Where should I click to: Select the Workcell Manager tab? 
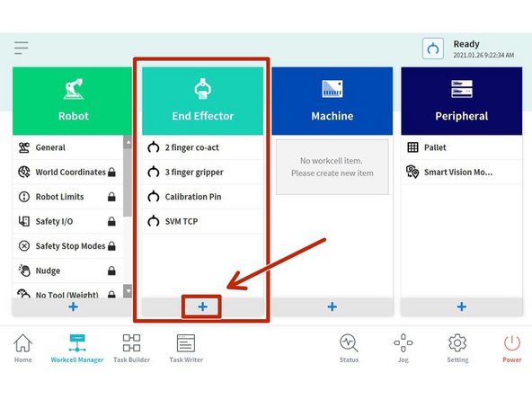[77, 348]
